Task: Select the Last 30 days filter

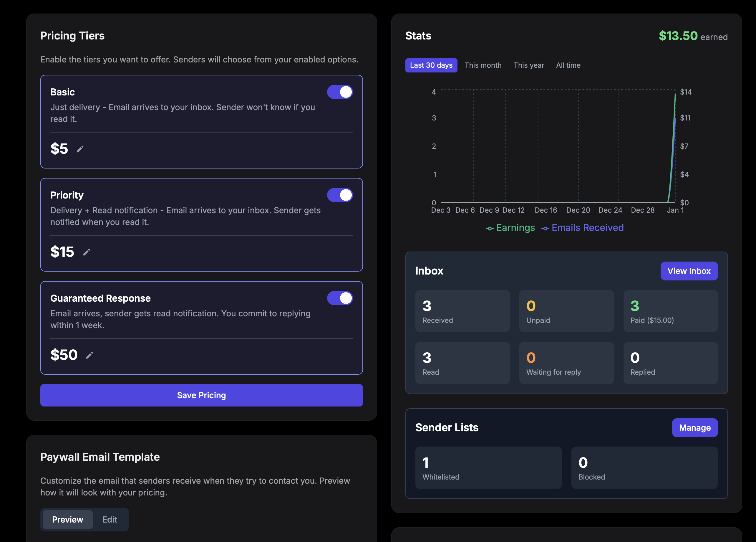Action: click(x=431, y=65)
